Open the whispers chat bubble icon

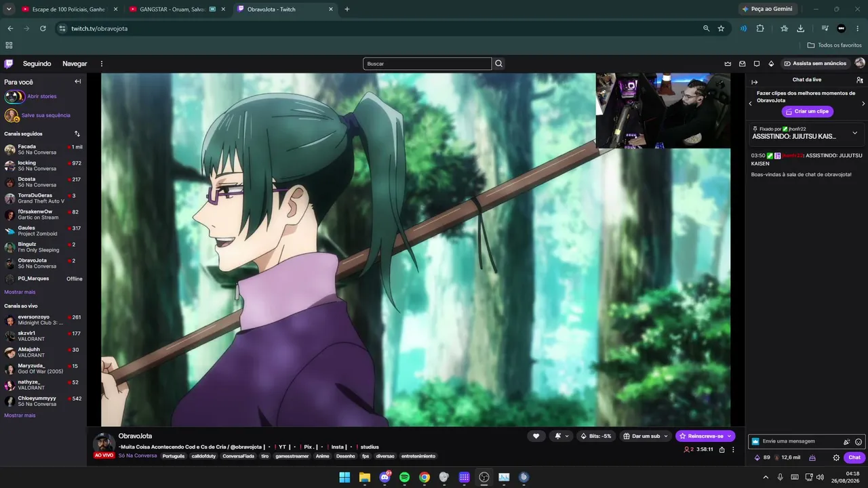click(x=757, y=64)
